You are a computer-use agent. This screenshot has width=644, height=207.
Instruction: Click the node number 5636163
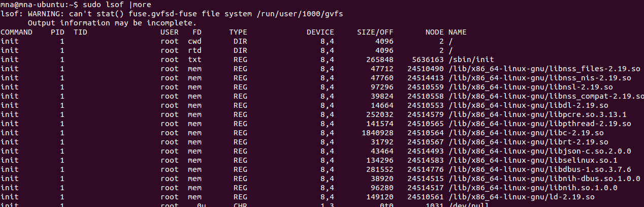pos(425,60)
